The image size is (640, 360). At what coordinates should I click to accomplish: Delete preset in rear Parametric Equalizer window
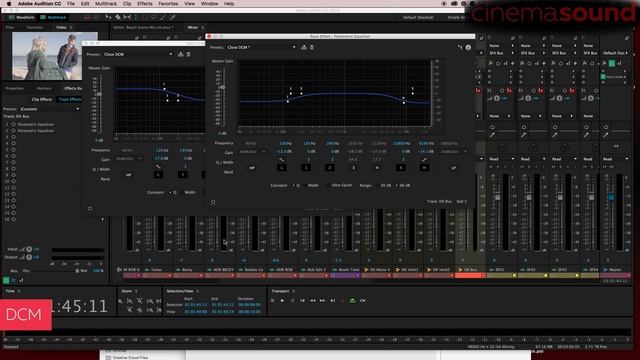[x=189, y=54]
